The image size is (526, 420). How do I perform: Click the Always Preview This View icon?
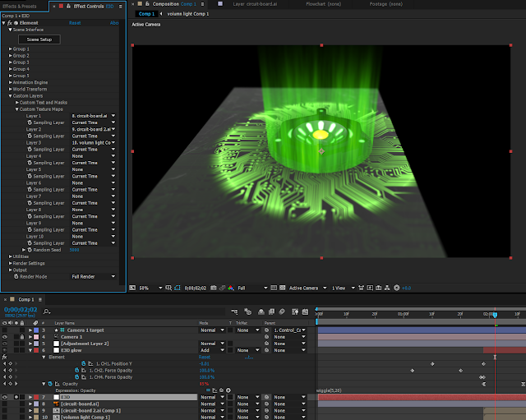pyautogui.click(x=132, y=288)
